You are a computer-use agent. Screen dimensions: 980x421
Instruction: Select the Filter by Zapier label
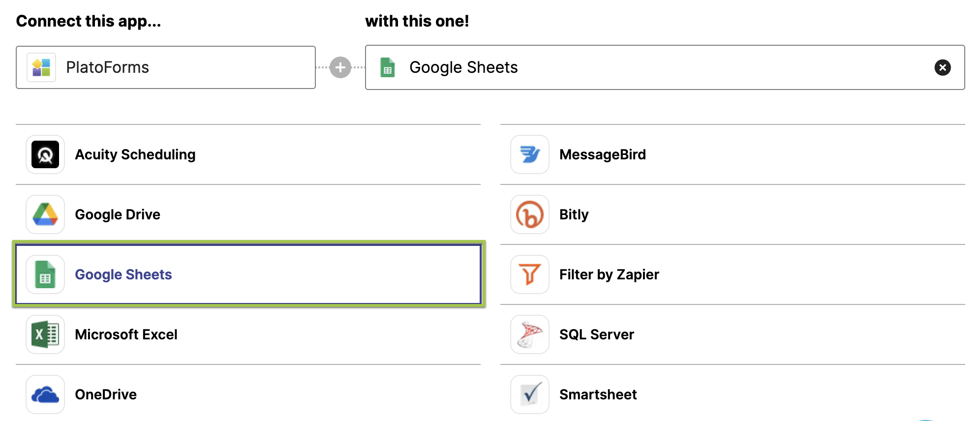point(609,274)
